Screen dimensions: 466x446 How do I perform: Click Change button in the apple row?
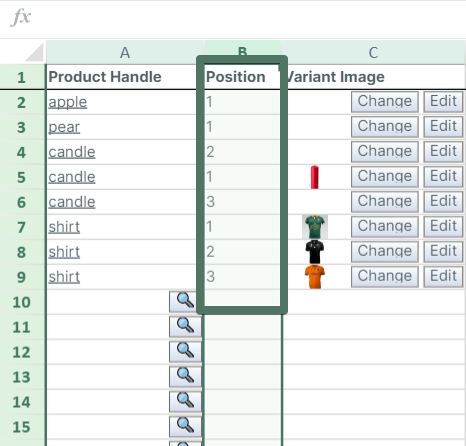point(385,102)
